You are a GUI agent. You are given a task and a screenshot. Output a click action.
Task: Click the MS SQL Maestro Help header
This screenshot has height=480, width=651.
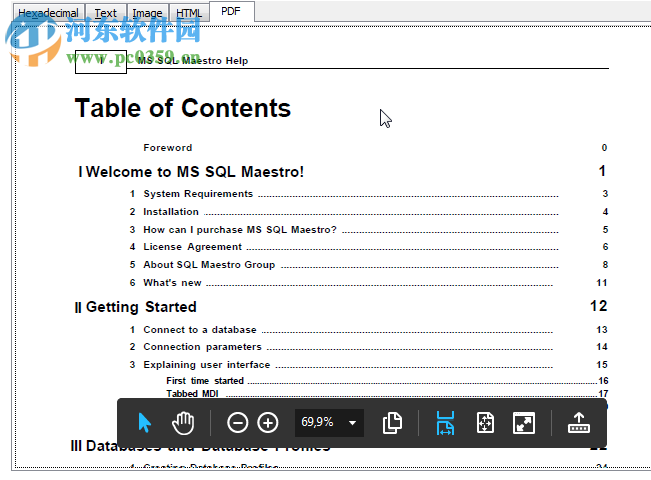click(193, 61)
